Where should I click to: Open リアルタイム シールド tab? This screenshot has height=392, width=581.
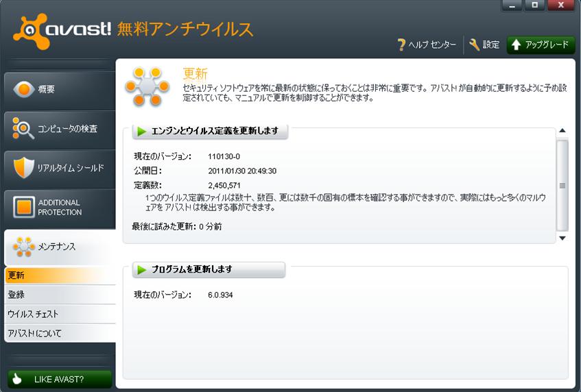60,168
